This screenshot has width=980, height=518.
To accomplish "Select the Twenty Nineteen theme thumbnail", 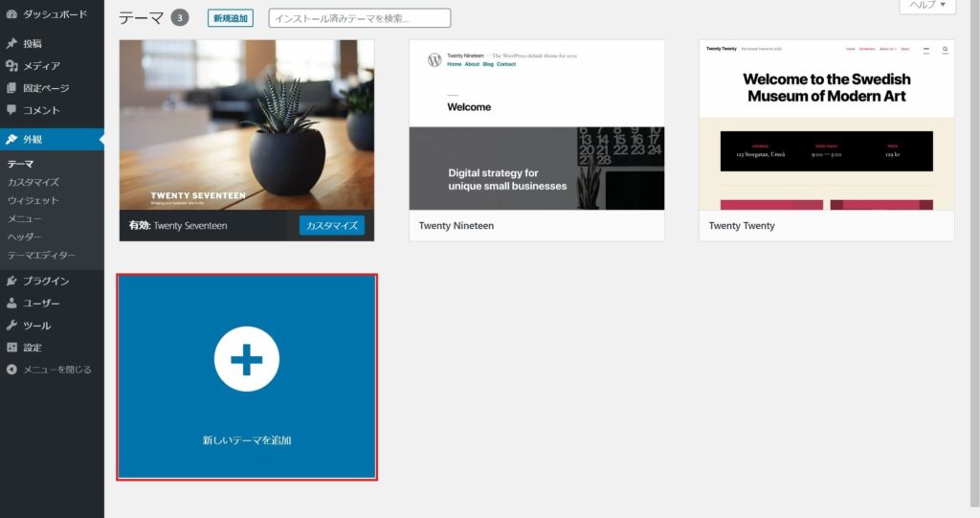I will tap(537, 125).
